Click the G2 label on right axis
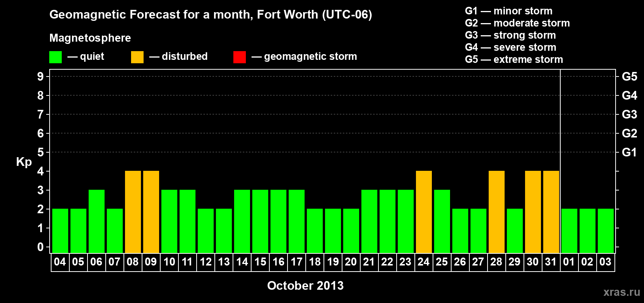The image size is (644, 303). 630,133
